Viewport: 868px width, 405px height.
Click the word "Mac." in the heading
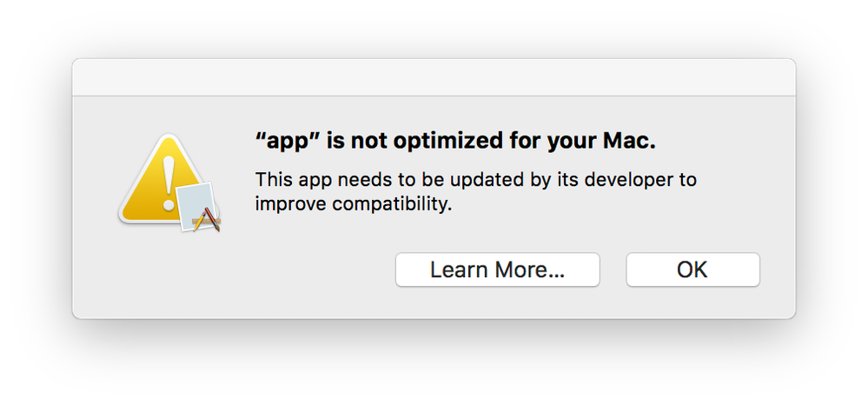[629, 142]
